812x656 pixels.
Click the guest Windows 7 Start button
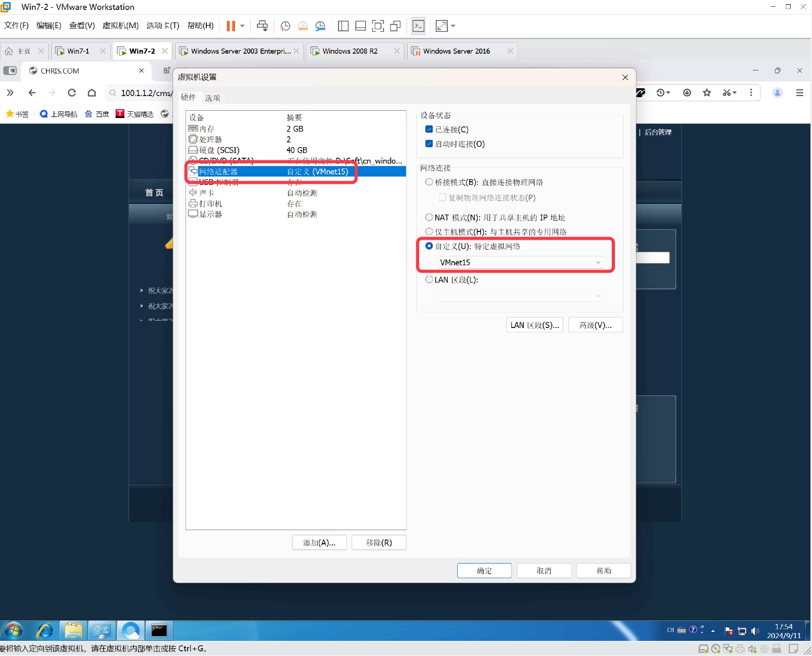coord(14,631)
